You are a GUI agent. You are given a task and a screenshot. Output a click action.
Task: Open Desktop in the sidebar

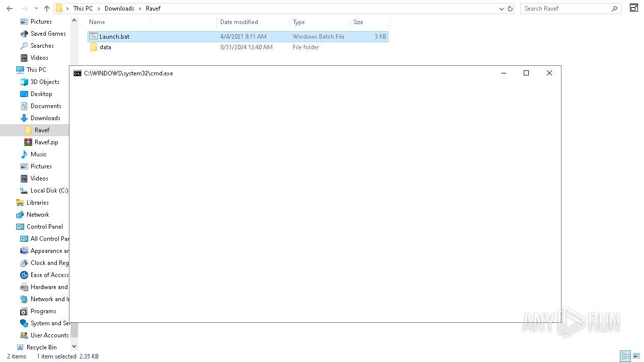(x=41, y=94)
